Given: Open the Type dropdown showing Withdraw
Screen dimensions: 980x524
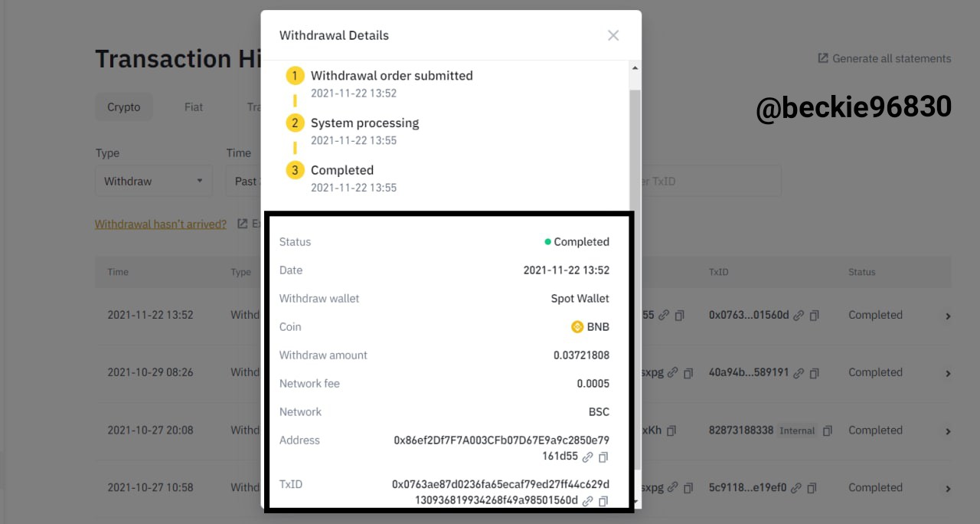Looking at the screenshot, I should click(154, 181).
